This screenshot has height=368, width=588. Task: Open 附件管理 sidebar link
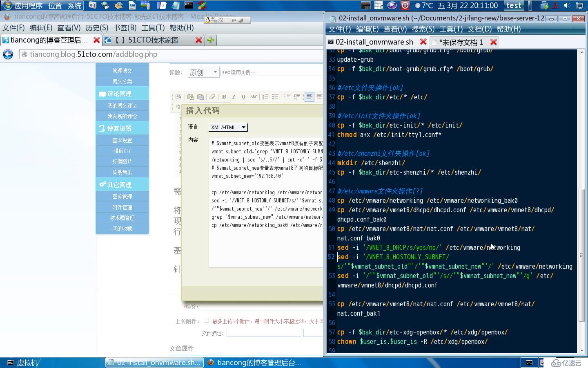coord(122,207)
